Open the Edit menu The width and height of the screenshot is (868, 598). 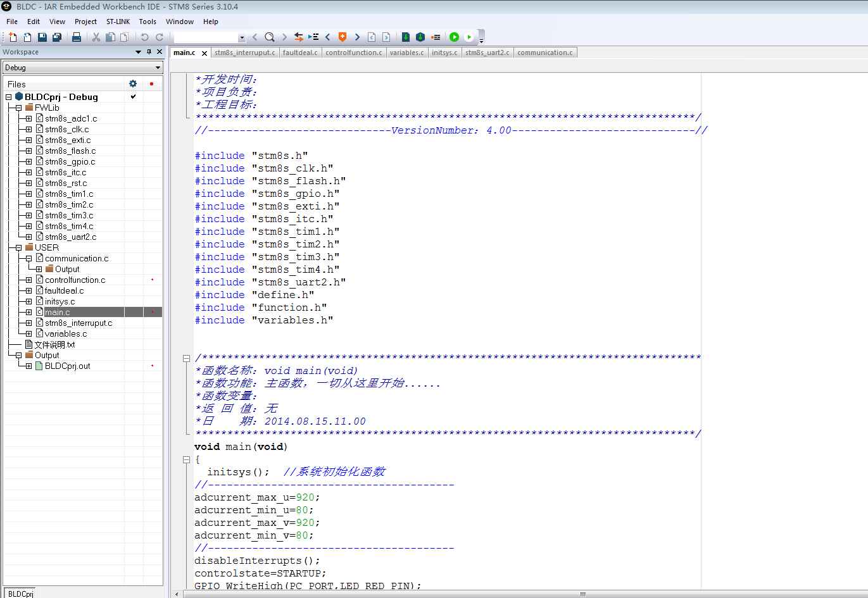click(x=34, y=22)
